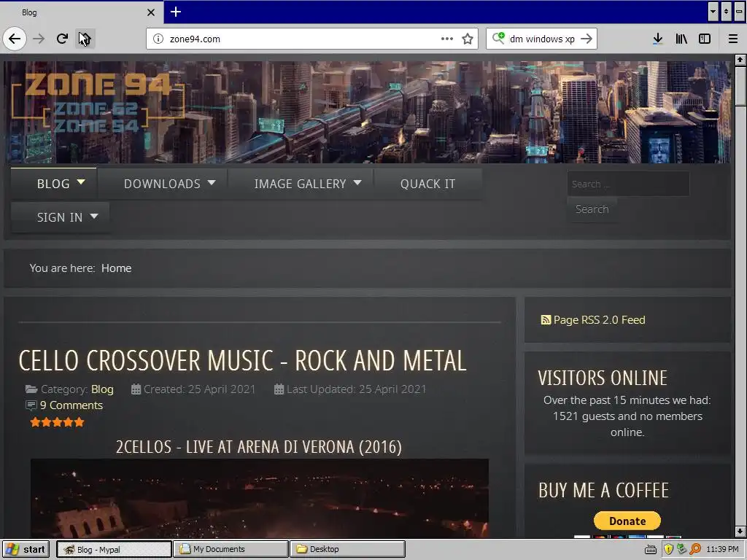This screenshot has height=560, width=747.
Task: Open the hamburger application menu
Action: (x=733, y=39)
